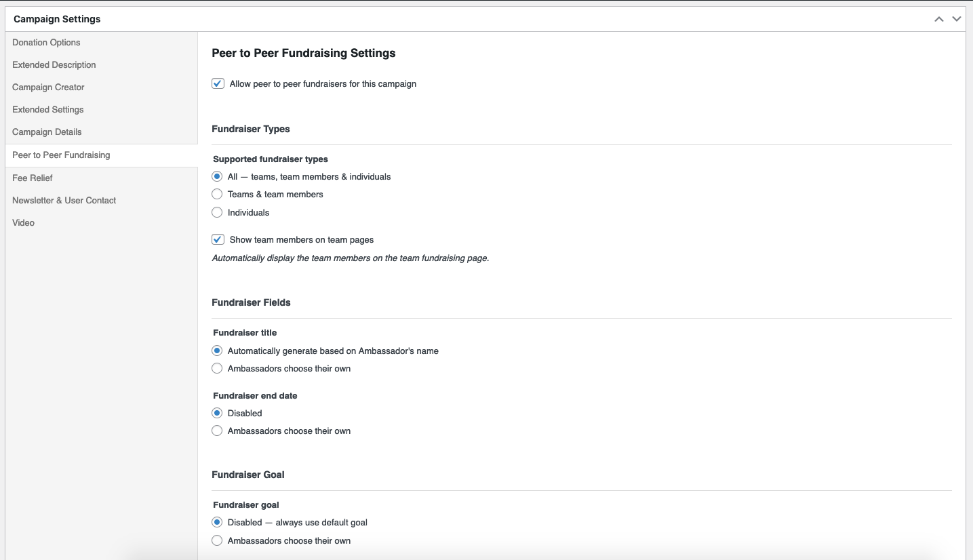Screen dimensions: 973x560
Task: Disable the fundraiser end date
Action: tap(217, 413)
